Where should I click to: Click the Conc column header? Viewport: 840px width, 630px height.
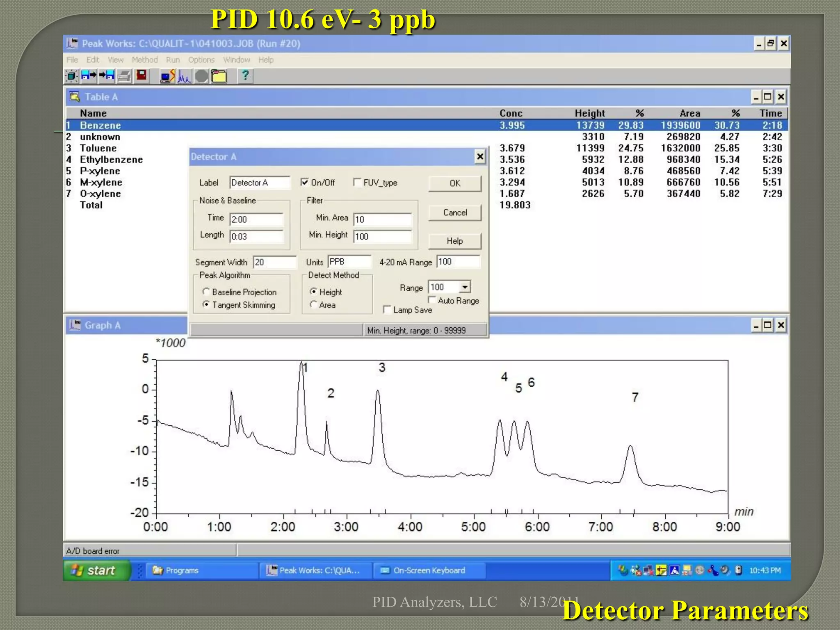tap(511, 113)
